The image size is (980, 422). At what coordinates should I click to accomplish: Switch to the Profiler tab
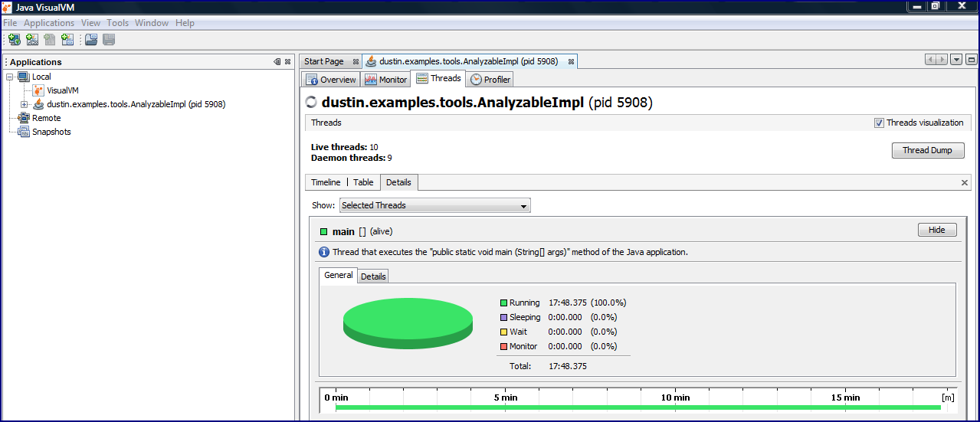coord(490,80)
